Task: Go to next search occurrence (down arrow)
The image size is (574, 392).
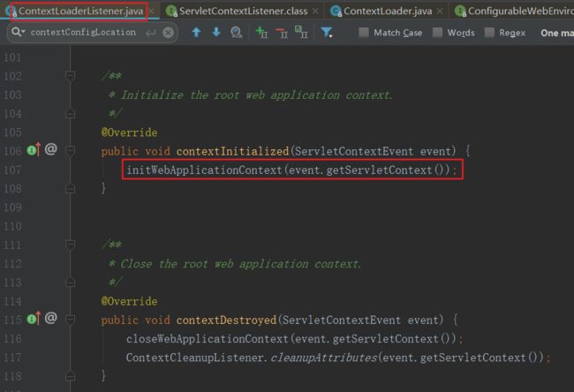Action: (x=215, y=33)
